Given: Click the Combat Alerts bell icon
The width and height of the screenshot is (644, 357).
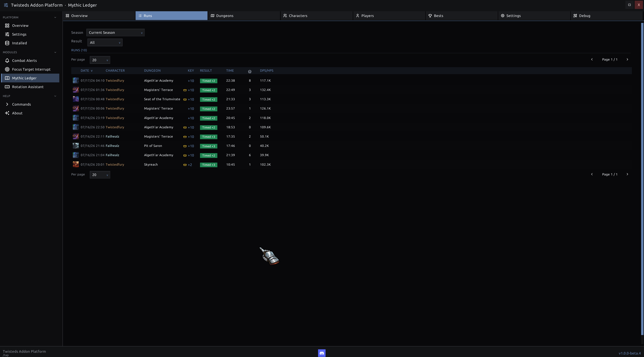Looking at the screenshot, I should (x=7, y=61).
